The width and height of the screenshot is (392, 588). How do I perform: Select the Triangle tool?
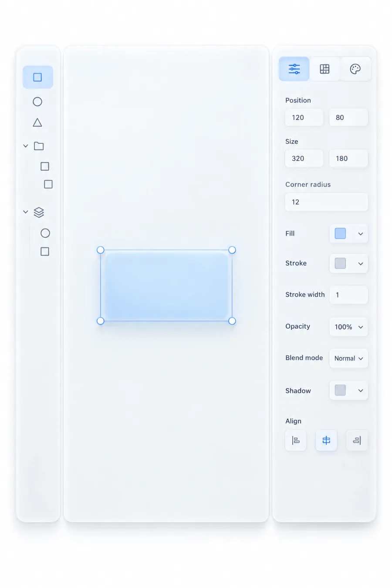pyautogui.click(x=37, y=122)
